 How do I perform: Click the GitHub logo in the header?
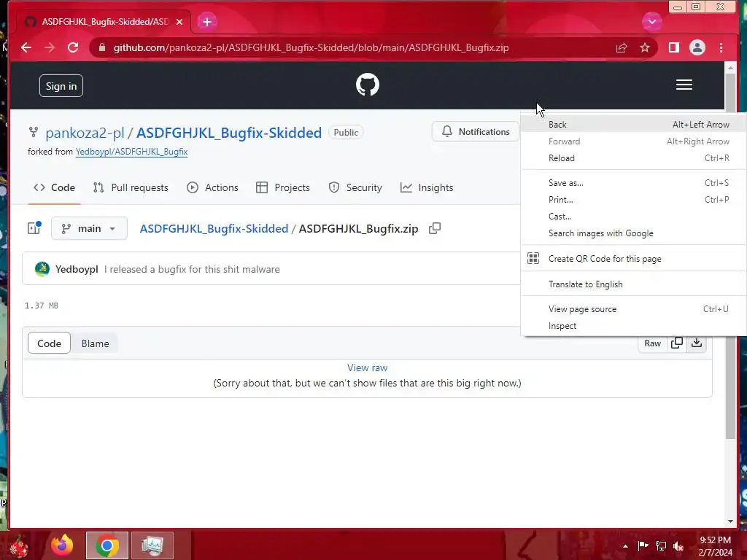point(368,85)
